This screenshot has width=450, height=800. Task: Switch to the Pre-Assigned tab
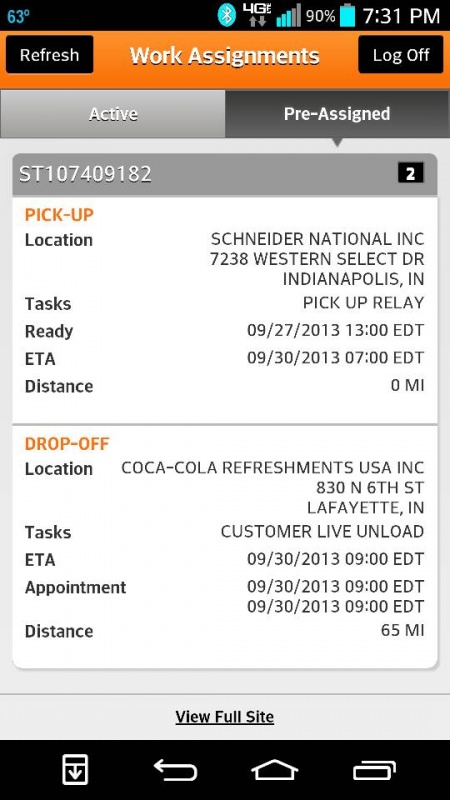coord(337,114)
